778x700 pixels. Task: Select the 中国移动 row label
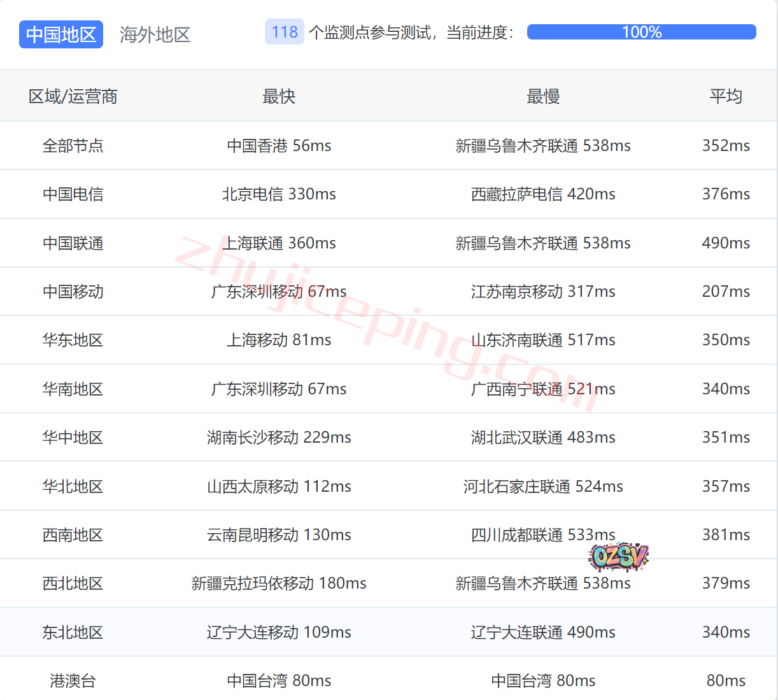pos(73,292)
